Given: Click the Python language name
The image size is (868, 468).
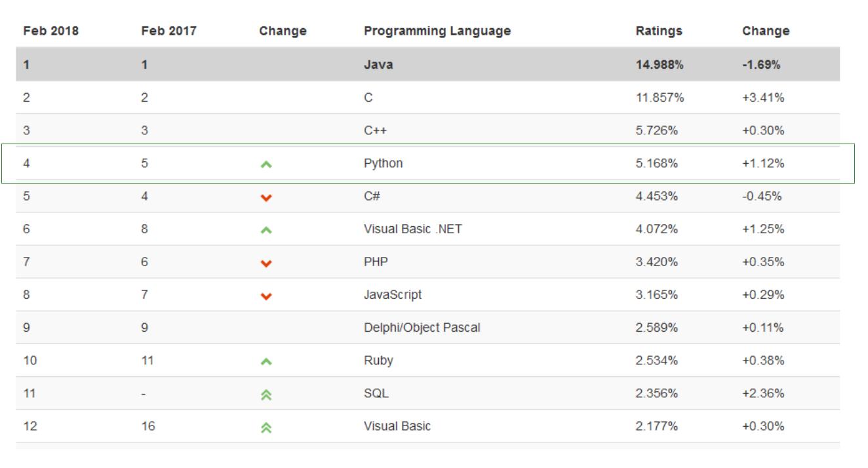Looking at the screenshot, I should 383,163.
